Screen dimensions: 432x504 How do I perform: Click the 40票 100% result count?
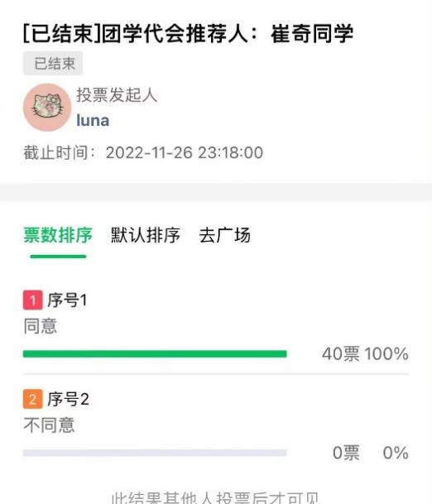pyautogui.click(x=365, y=354)
